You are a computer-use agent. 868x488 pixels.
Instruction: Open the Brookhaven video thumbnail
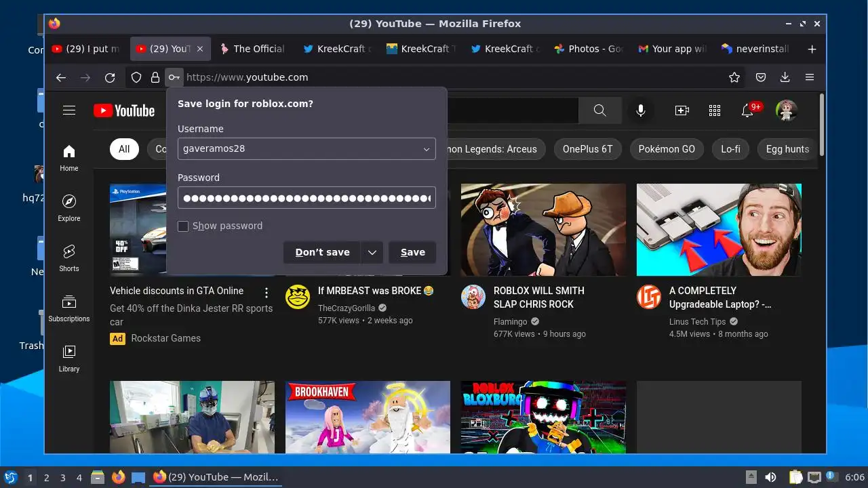coord(368,417)
